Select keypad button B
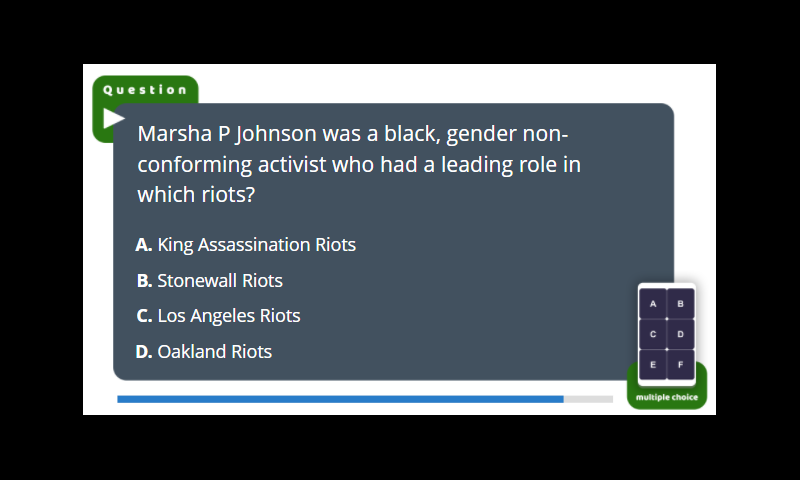Image resolution: width=800 pixels, height=480 pixels. [680, 304]
